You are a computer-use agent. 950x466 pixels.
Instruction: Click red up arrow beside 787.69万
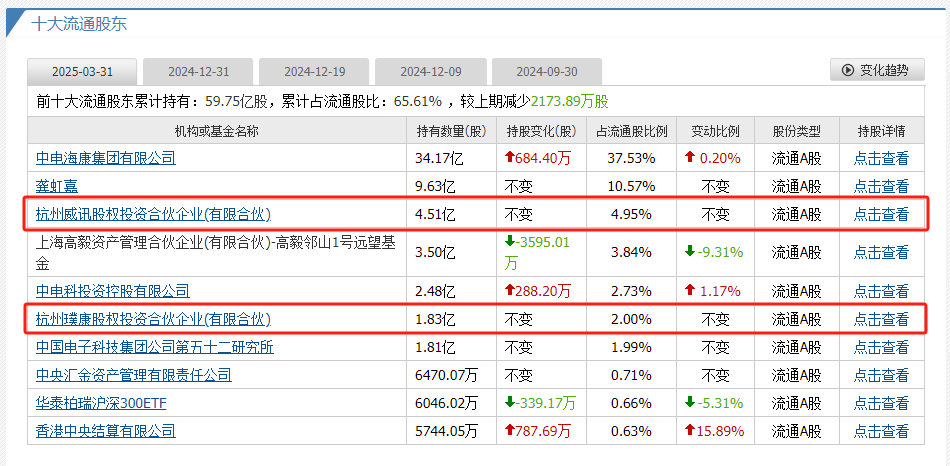[x=509, y=430]
